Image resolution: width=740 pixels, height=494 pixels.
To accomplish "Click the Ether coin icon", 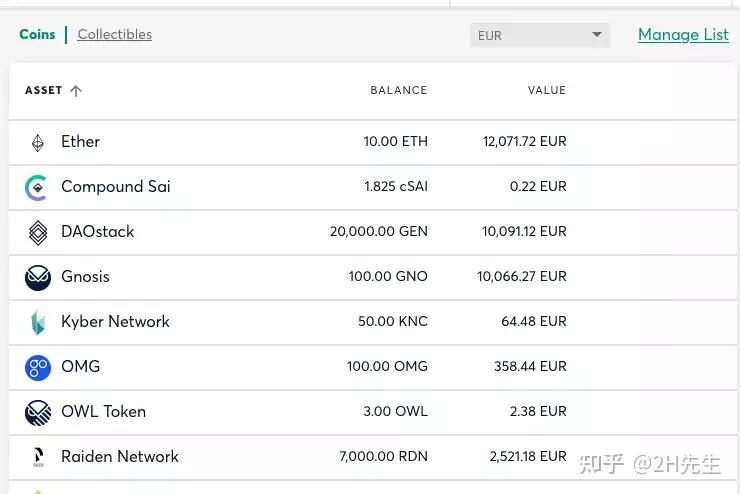I will (38, 143).
